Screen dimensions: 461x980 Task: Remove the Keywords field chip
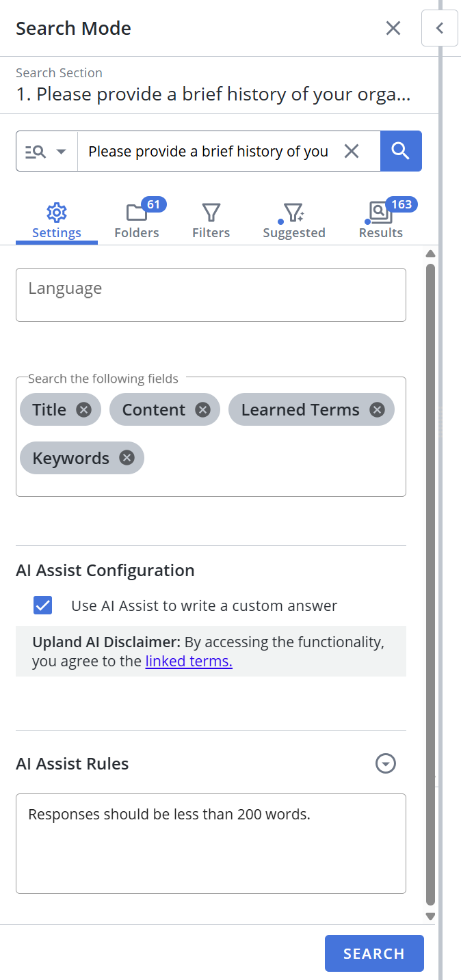pyautogui.click(x=127, y=458)
